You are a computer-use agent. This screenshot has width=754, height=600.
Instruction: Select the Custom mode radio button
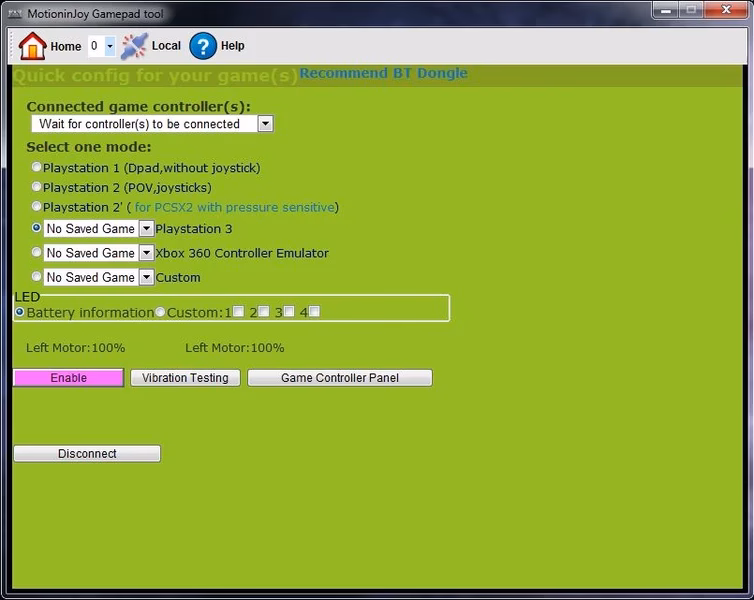click(x=37, y=276)
